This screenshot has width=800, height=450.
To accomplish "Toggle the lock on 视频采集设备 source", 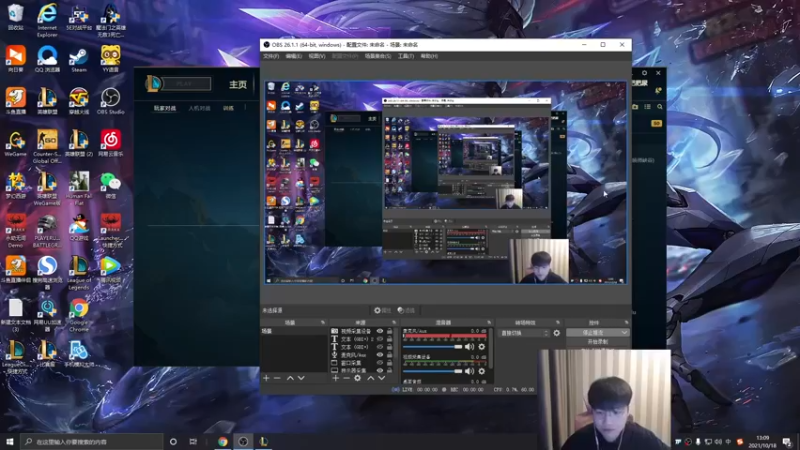I will (x=390, y=331).
